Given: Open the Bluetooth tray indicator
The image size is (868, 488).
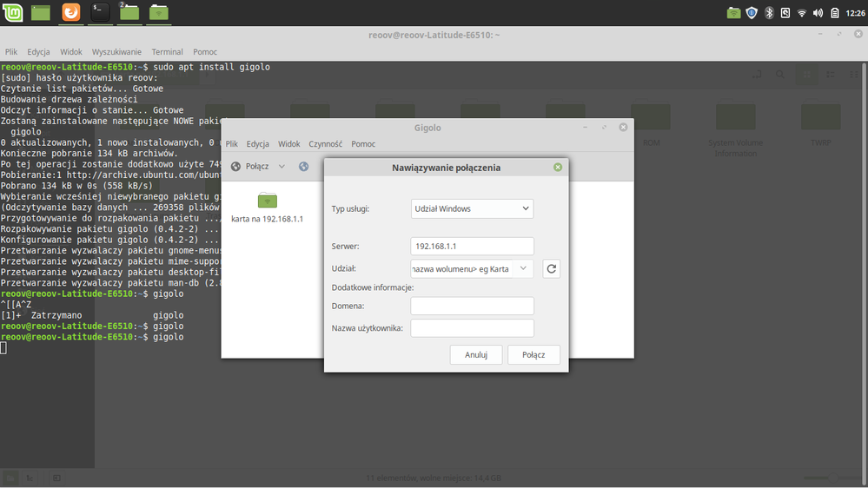Looking at the screenshot, I should tap(769, 13).
